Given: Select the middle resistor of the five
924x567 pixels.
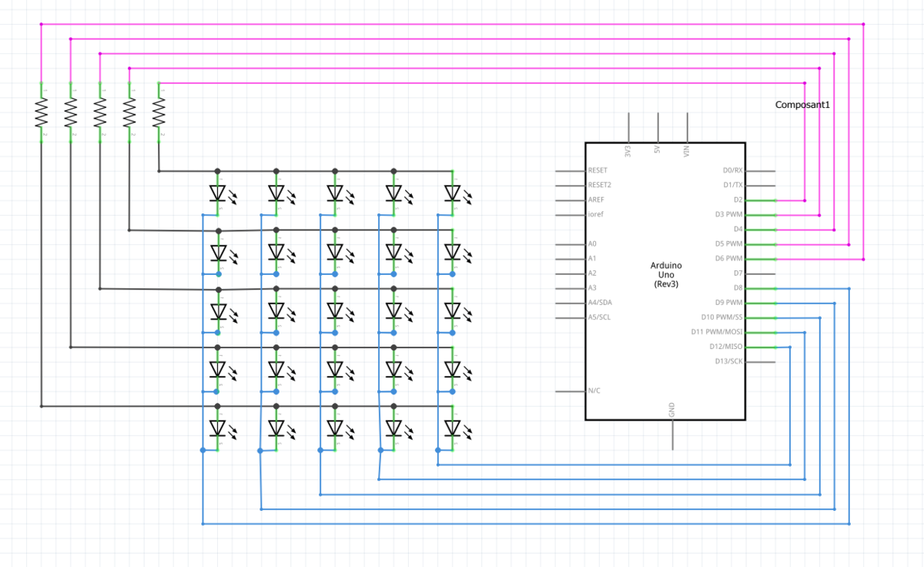Looking at the screenshot, I should coord(99,113).
